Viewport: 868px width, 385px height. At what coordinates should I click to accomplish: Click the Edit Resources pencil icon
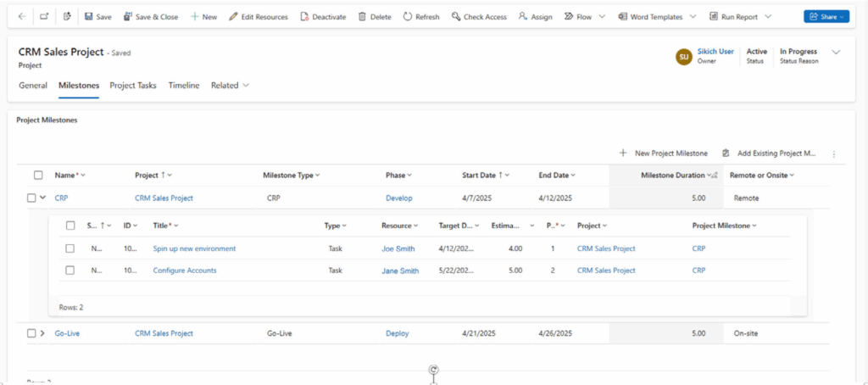pyautogui.click(x=233, y=16)
